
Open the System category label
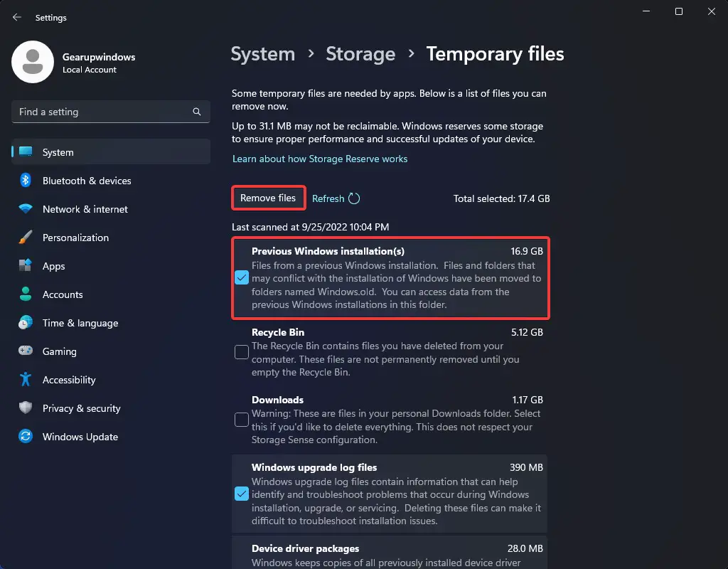pyautogui.click(x=58, y=152)
